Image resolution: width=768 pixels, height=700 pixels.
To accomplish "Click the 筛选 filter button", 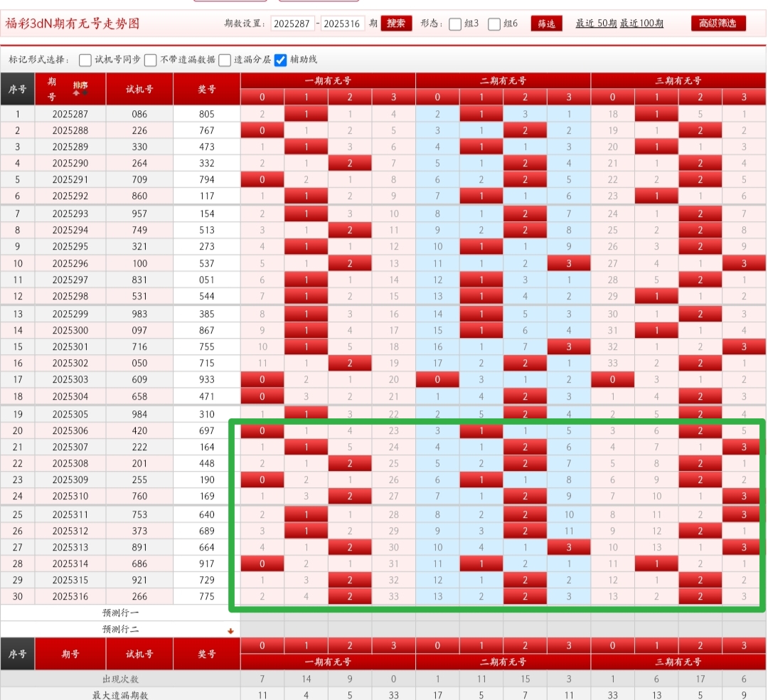I will 547,23.
